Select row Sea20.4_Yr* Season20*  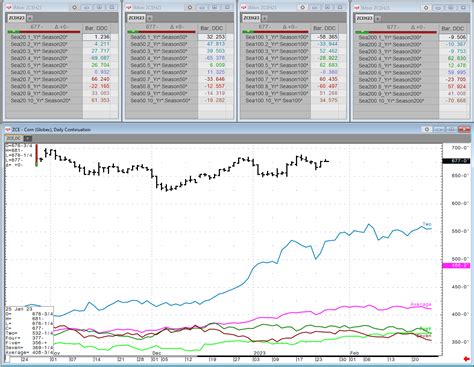pyautogui.click(x=44, y=58)
